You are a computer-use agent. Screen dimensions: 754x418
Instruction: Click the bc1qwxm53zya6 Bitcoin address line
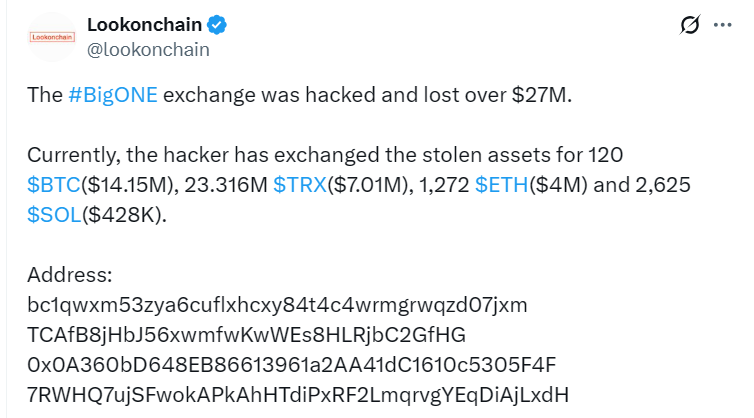[277, 305]
